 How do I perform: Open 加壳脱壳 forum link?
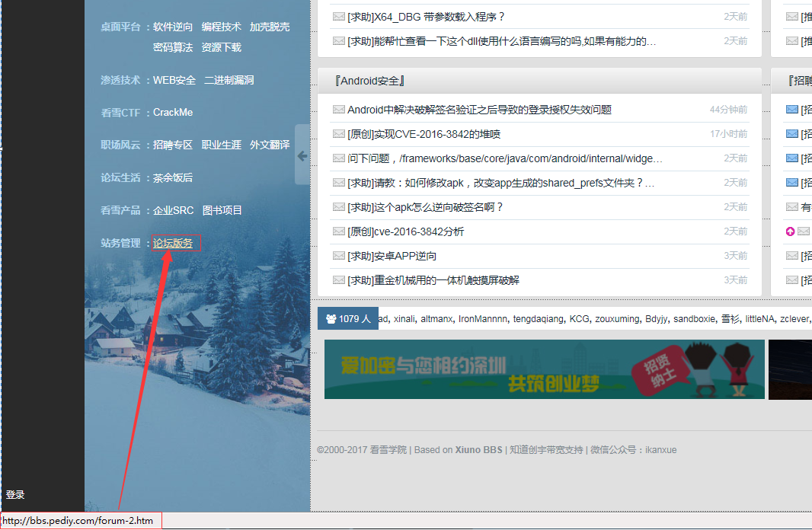click(270, 27)
